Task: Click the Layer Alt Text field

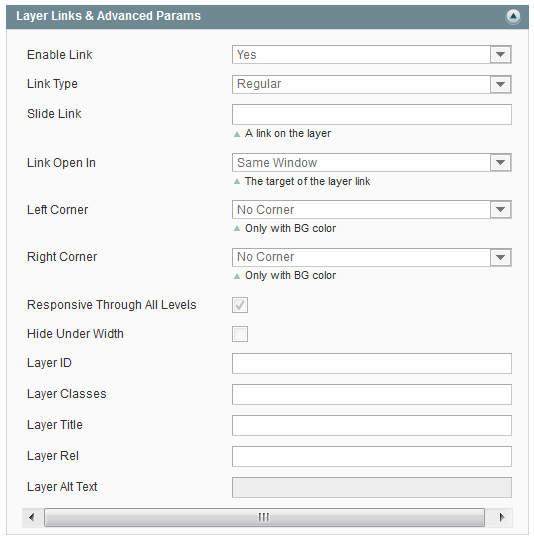Action: tap(372, 487)
